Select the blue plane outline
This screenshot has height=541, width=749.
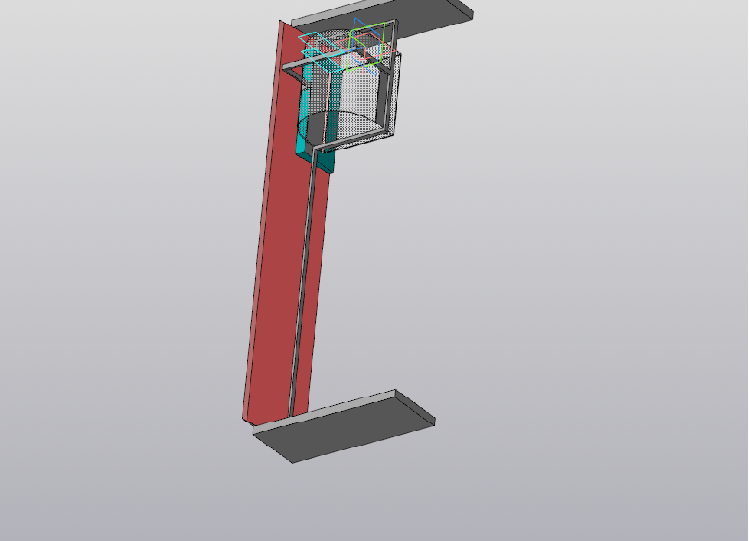pyautogui.click(x=357, y=20)
